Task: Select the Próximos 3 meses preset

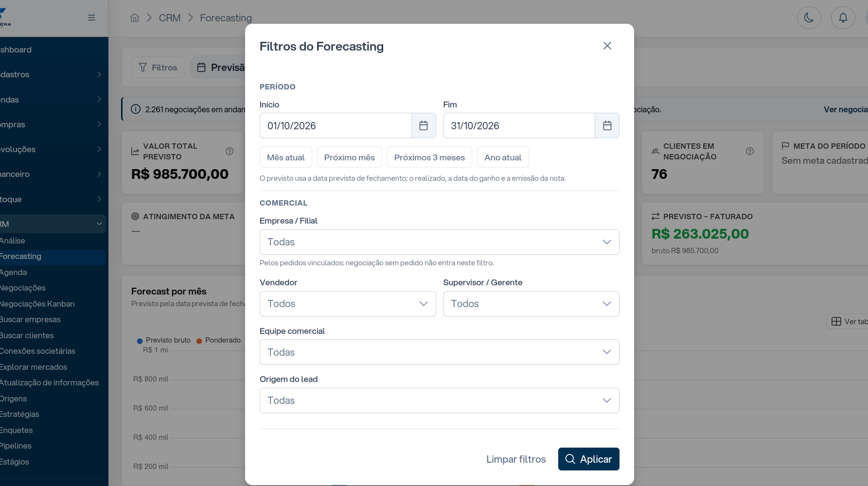Action: (x=429, y=157)
